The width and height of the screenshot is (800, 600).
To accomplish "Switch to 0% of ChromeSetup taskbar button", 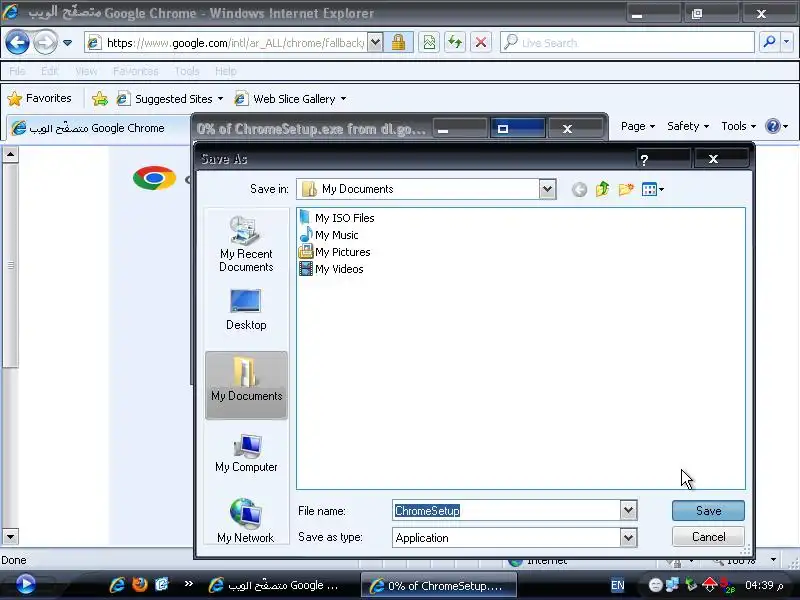I will tap(439, 585).
